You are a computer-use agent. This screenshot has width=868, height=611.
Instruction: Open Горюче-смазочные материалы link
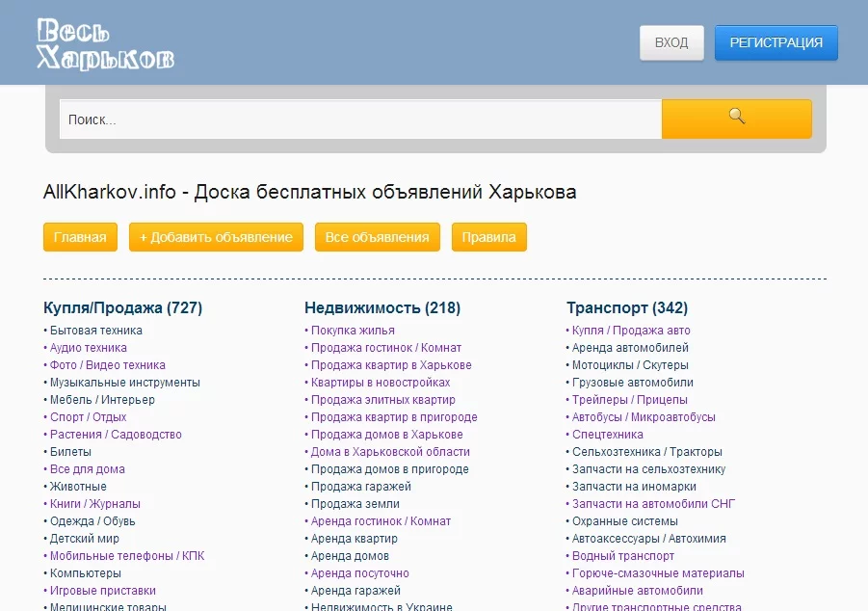pyautogui.click(x=658, y=573)
